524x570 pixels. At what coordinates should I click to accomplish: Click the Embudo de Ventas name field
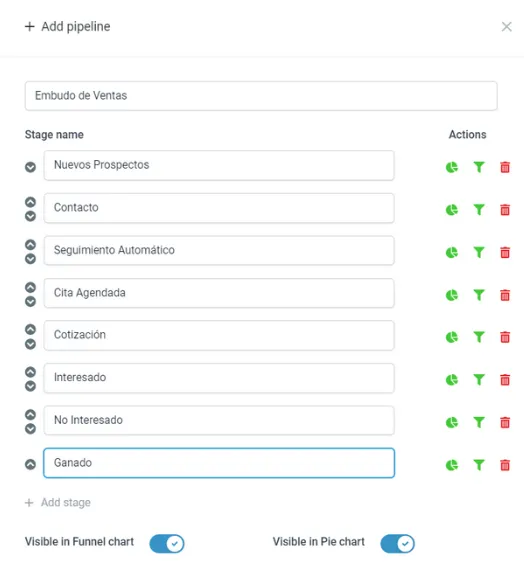click(x=261, y=96)
